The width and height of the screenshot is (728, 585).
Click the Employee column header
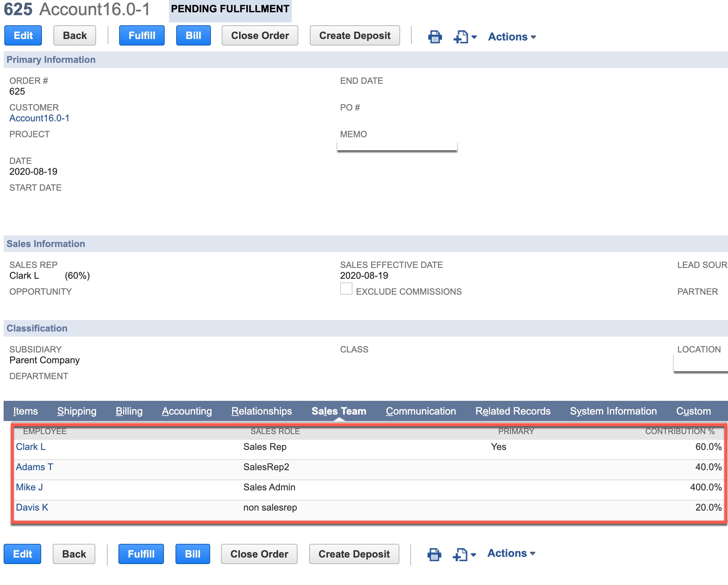(45, 431)
